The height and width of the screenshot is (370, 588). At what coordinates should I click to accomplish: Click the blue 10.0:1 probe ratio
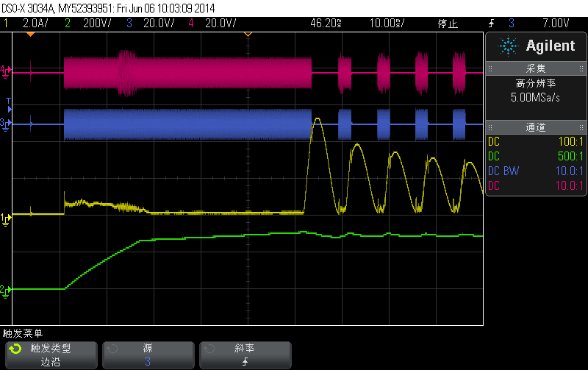(x=569, y=171)
